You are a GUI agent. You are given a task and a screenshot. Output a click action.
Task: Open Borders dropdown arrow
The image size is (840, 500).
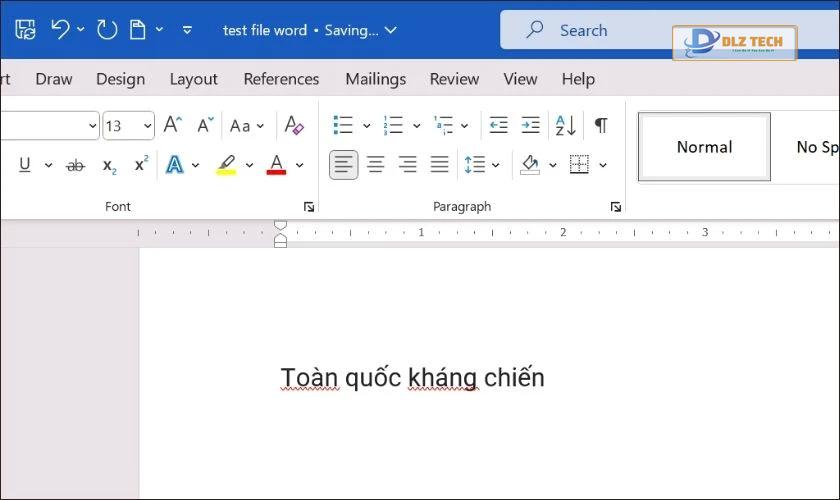pyautogui.click(x=603, y=165)
